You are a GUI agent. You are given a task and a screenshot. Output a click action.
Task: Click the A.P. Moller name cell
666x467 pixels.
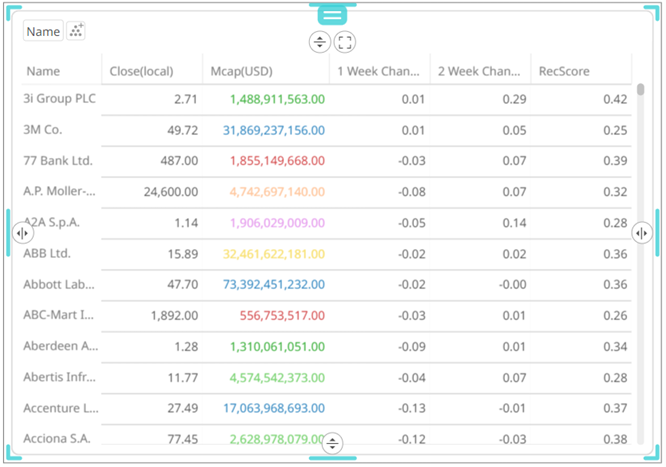point(59,191)
